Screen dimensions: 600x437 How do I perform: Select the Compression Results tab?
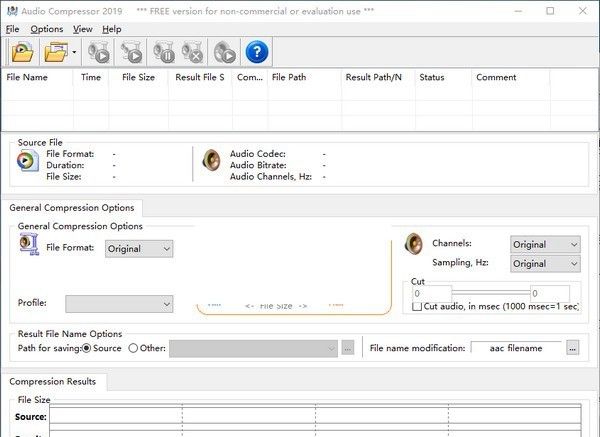pos(53,382)
